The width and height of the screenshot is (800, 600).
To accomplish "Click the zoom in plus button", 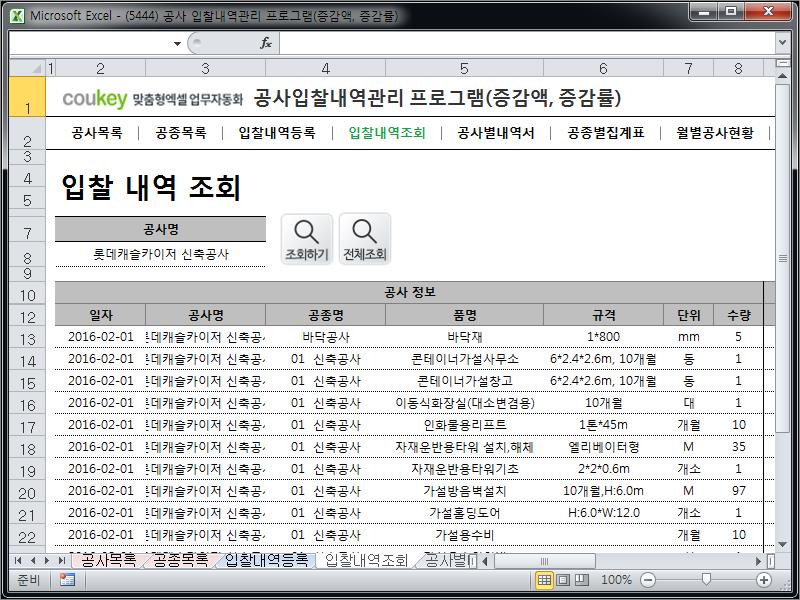I will [764, 580].
